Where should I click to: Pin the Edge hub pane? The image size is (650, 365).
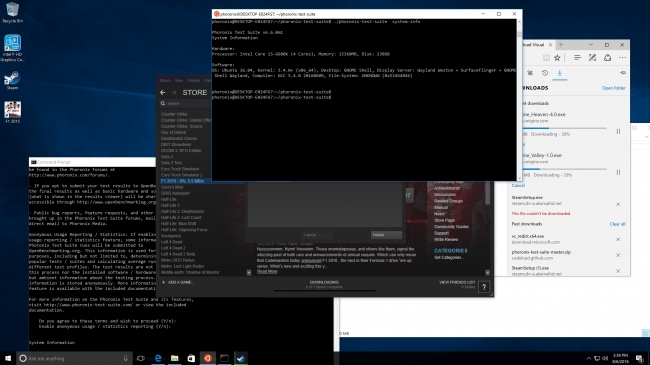tap(622, 73)
